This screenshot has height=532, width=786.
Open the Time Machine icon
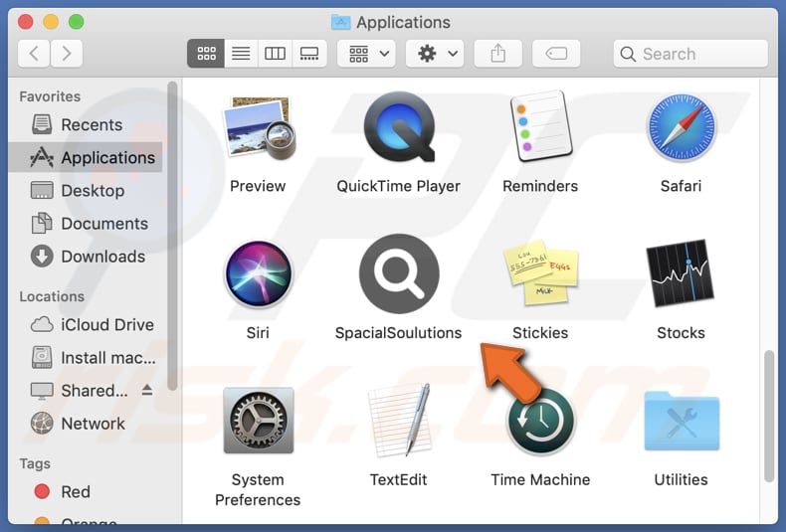(x=541, y=421)
